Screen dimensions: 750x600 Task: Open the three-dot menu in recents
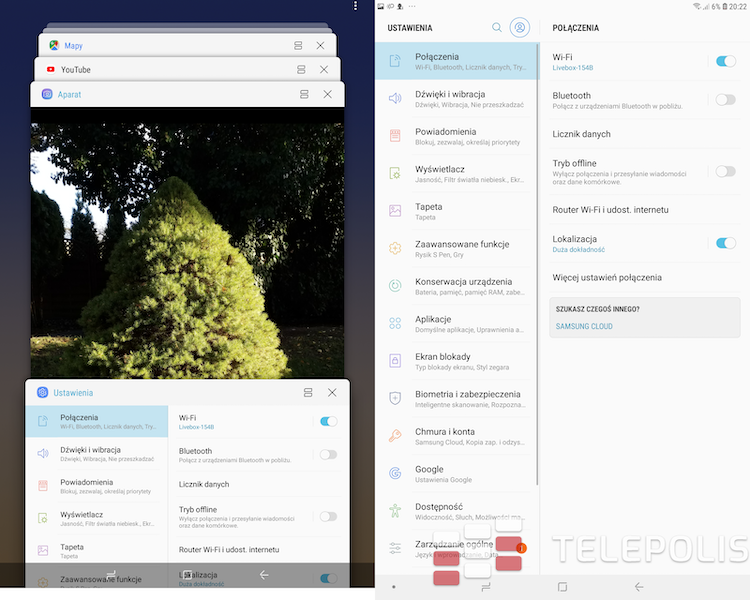(x=355, y=7)
